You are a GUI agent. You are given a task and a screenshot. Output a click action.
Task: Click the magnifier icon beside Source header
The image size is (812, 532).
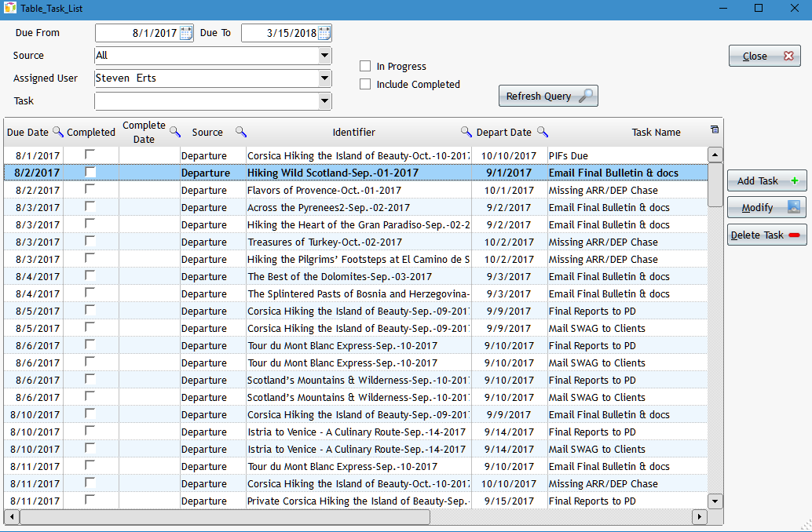(x=241, y=132)
